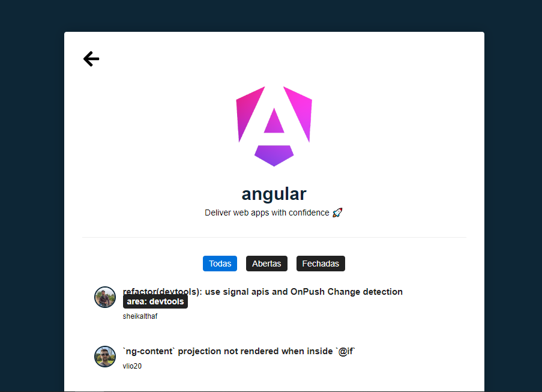Go back using the left arrow icon
542x392 pixels.
pos(91,59)
